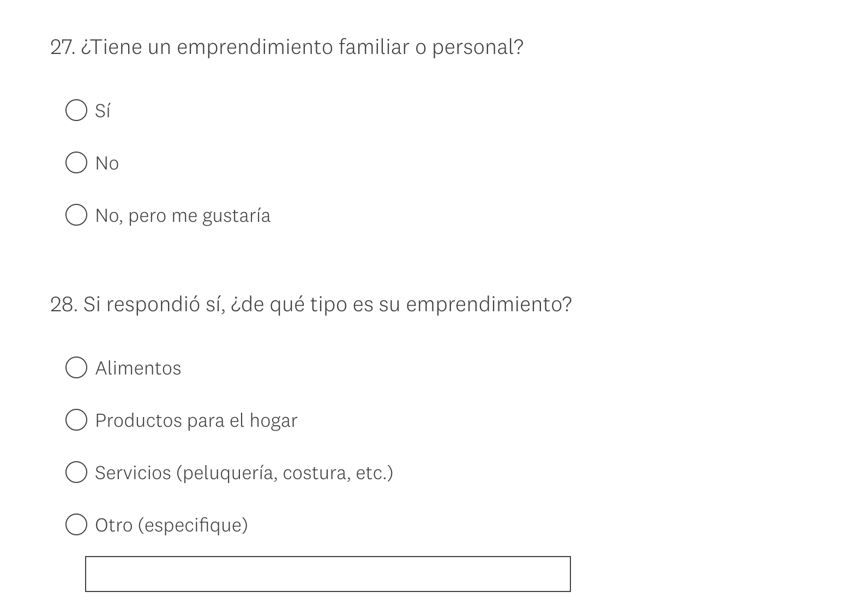
Task: Click the "Productos para el hogar" label
Action: click(x=196, y=421)
